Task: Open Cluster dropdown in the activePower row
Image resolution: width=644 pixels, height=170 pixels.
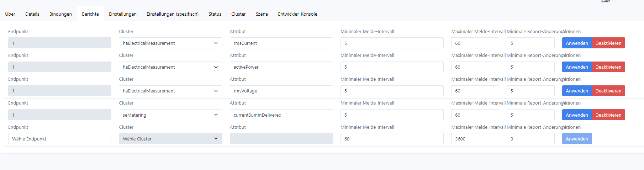Action: tap(170, 67)
